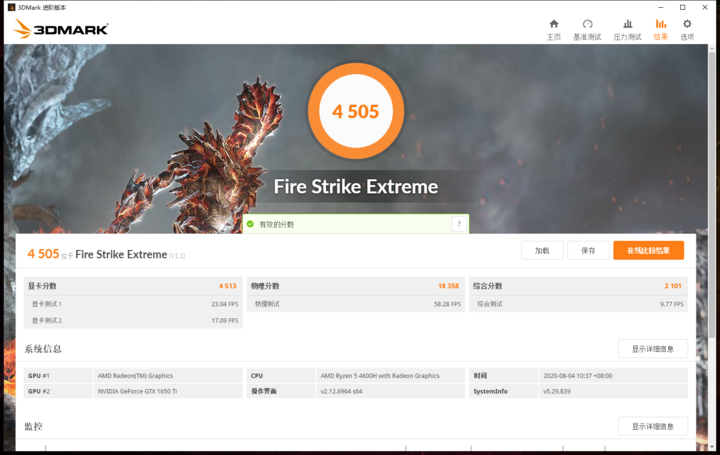Show detailed monitoring information button
Viewport: 720px width, 455px height.
pos(652,427)
